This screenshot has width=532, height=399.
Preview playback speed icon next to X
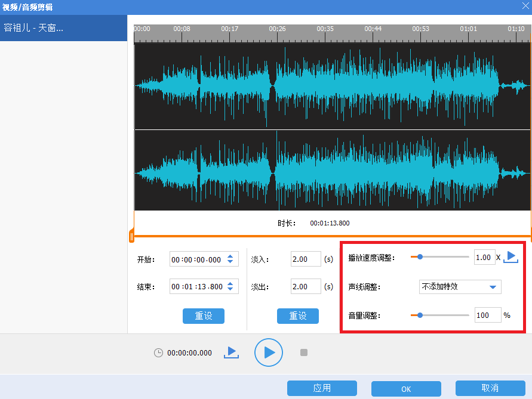point(511,257)
